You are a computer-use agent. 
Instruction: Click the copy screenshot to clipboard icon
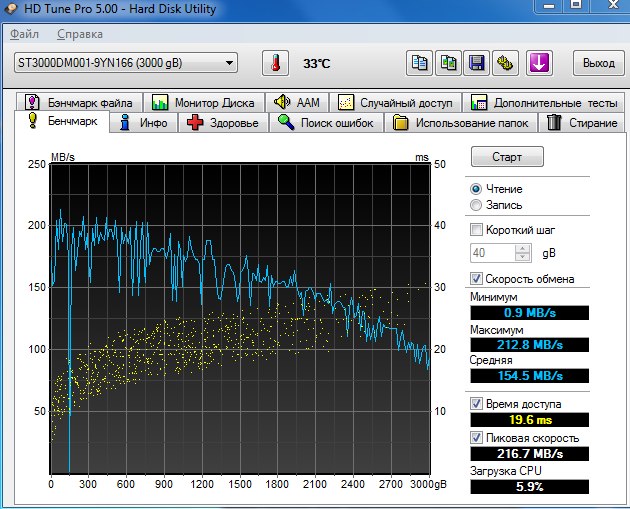coord(447,63)
